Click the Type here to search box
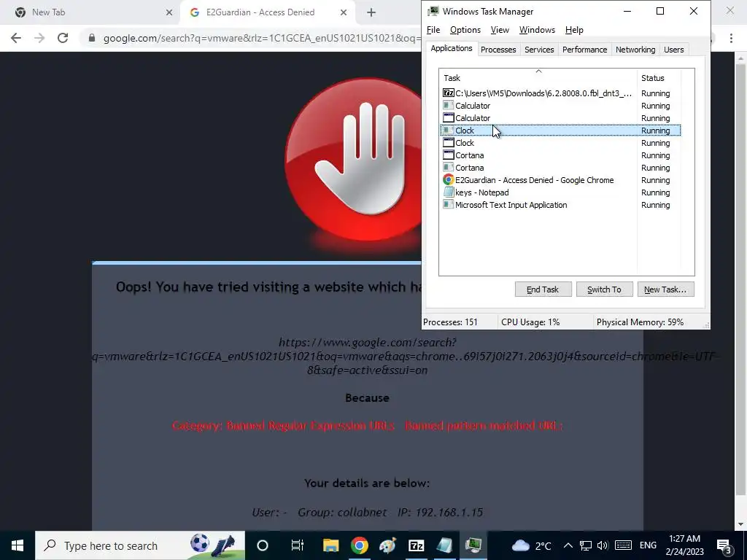 [140, 545]
